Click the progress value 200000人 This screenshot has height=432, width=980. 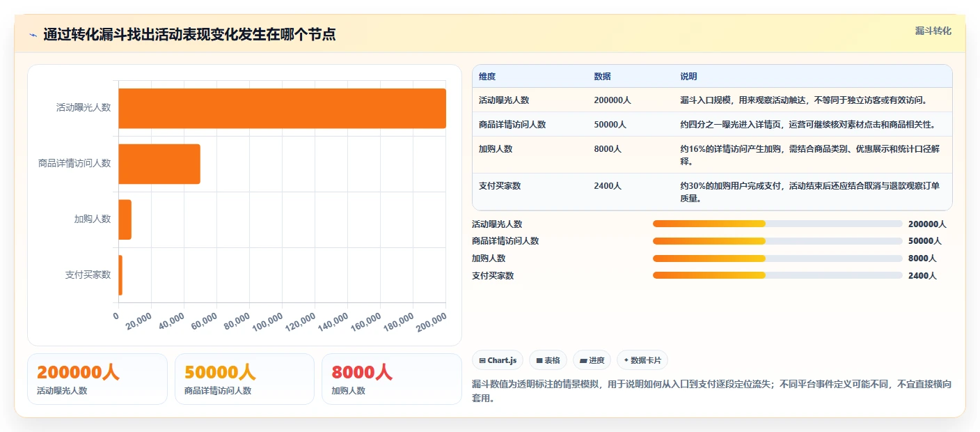tap(927, 224)
